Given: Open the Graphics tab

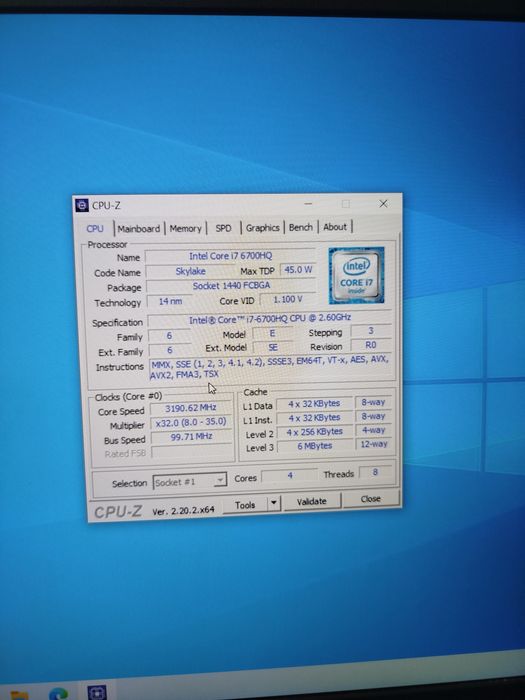Looking at the screenshot, I should click(x=262, y=228).
